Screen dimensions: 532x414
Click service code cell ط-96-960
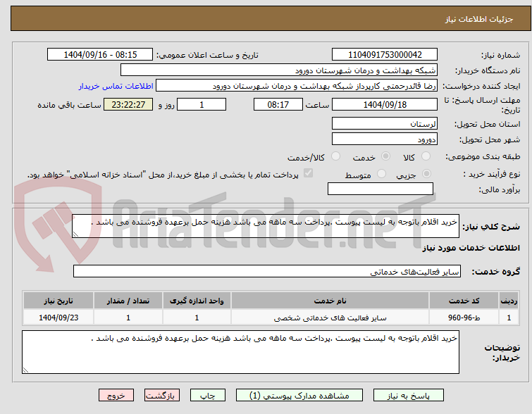[x=464, y=318]
